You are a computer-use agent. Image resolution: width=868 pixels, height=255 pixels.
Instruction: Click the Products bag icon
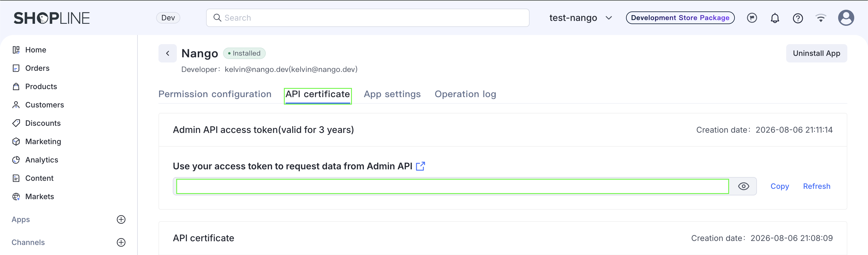(16, 87)
